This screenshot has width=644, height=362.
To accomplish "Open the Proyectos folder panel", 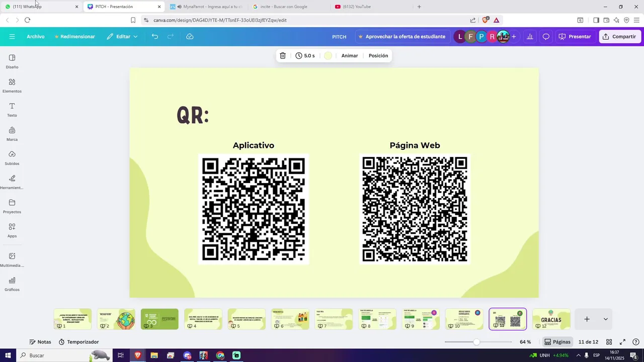I will 12,206.
